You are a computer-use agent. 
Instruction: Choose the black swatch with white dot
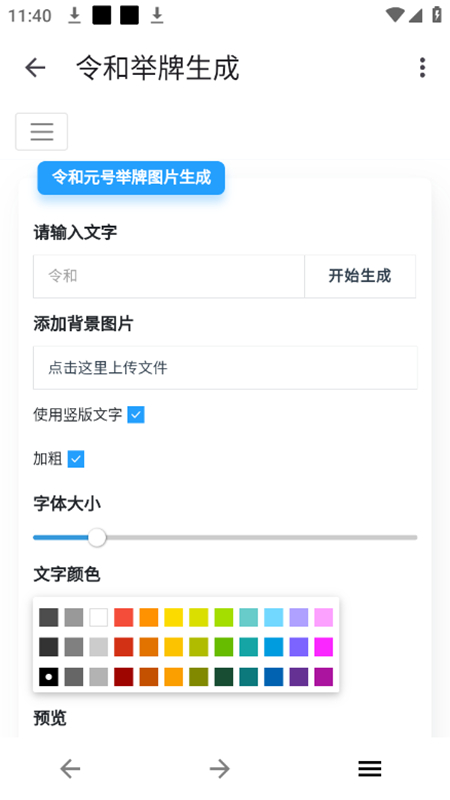point(48,677)
